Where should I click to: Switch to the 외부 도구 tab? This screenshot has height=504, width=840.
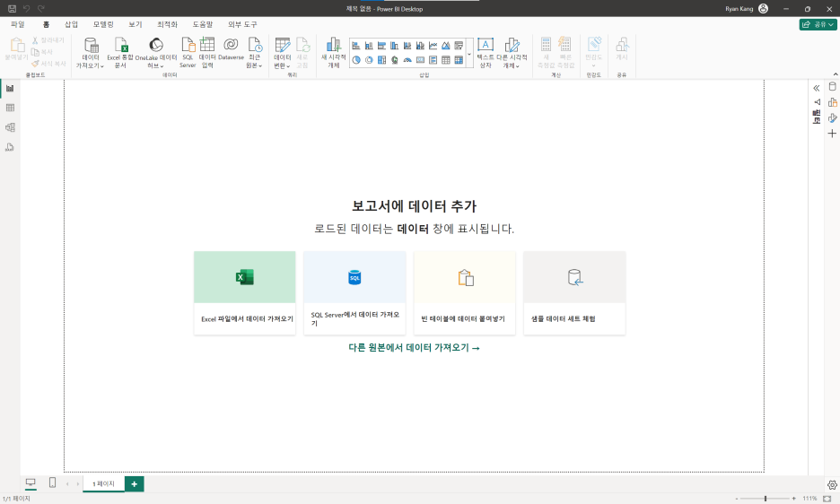click(242, 24)
